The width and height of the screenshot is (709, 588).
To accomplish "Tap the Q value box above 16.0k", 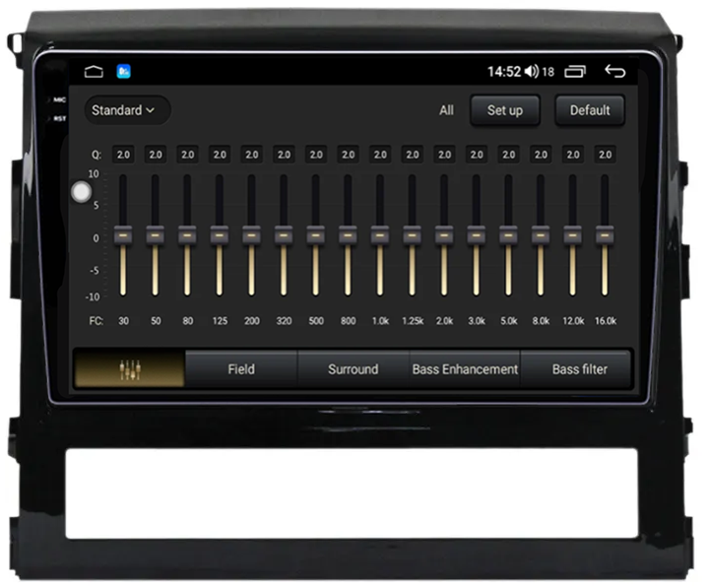I will tap(605, 155).
